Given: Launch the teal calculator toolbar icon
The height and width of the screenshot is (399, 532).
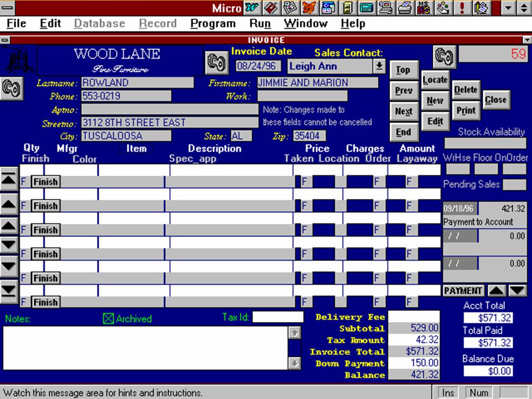Looking at the screenshot, I should [x=366, y=7].
